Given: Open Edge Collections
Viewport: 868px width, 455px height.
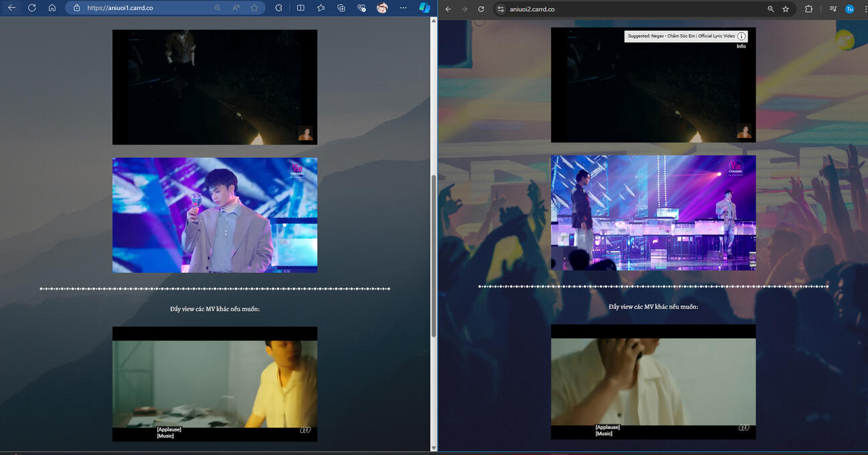Looking at the screenshot, I should point(341,8).
